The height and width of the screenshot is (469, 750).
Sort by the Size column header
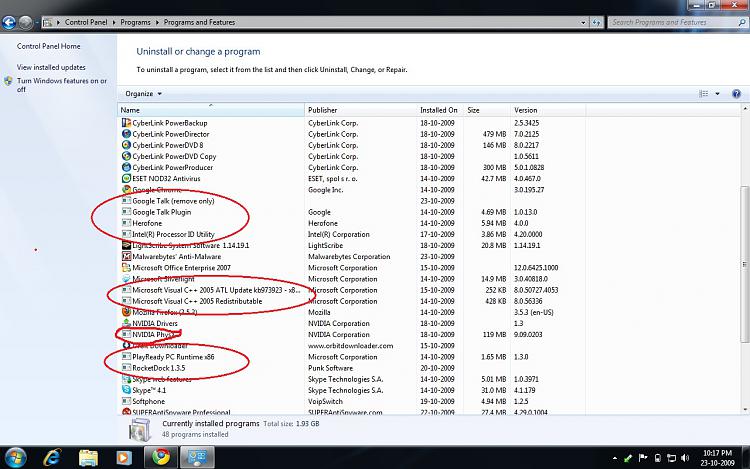486,110
